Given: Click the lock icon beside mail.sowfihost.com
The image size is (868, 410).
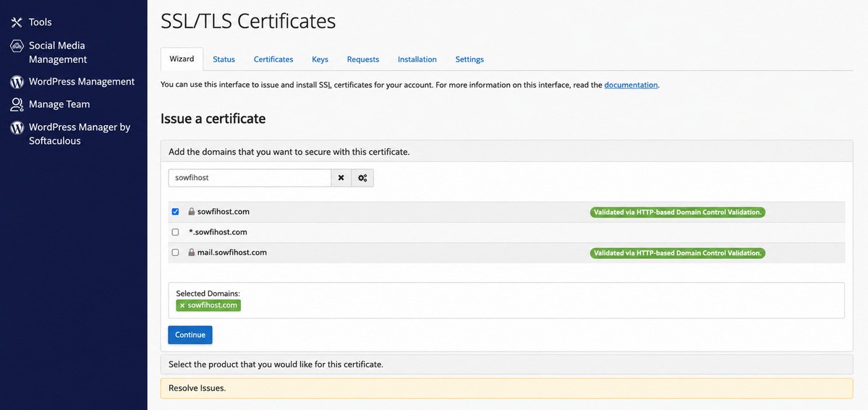Looking at the screenshot, I should click(x=192, y=252).
